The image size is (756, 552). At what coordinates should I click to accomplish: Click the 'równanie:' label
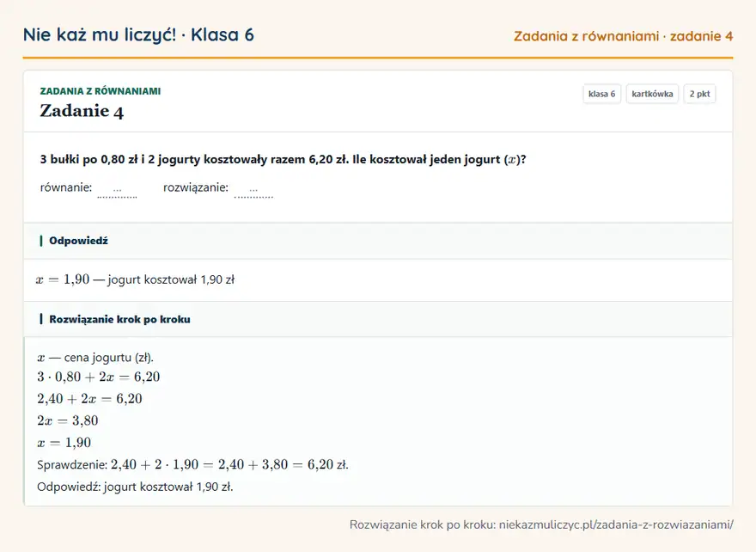(x=66, y=187)
